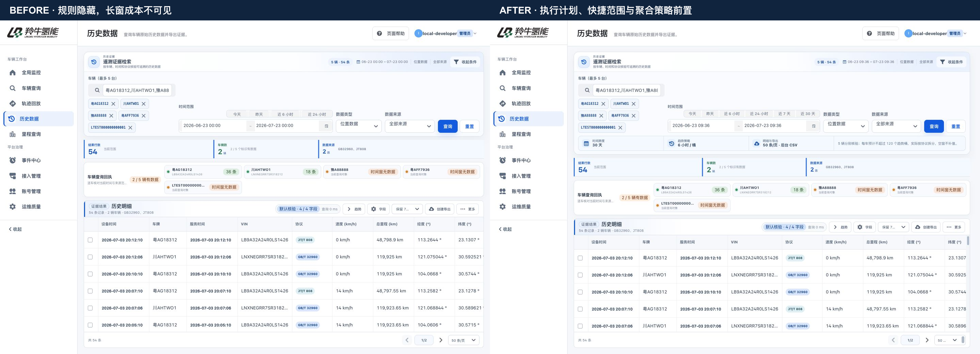Viewport: 980px width, 354px height.
Task: Go to next page arrow in BEFORE pagination
Action: click(x=441, y=340)
